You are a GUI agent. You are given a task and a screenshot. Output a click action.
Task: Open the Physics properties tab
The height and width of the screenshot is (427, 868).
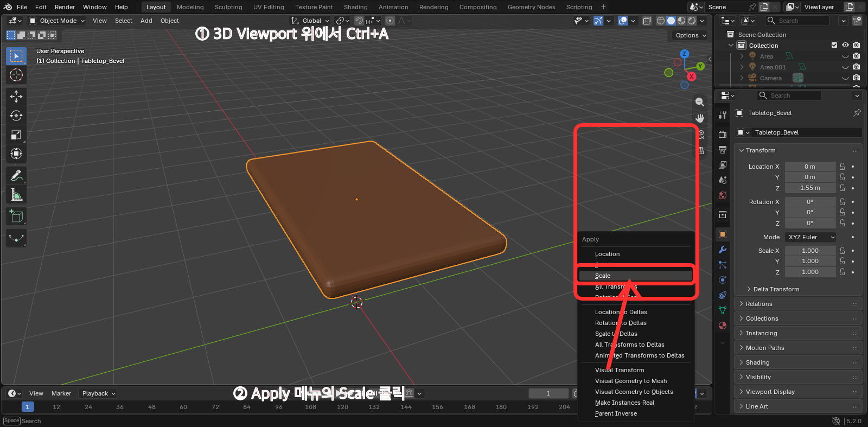[x=723, y=280]
